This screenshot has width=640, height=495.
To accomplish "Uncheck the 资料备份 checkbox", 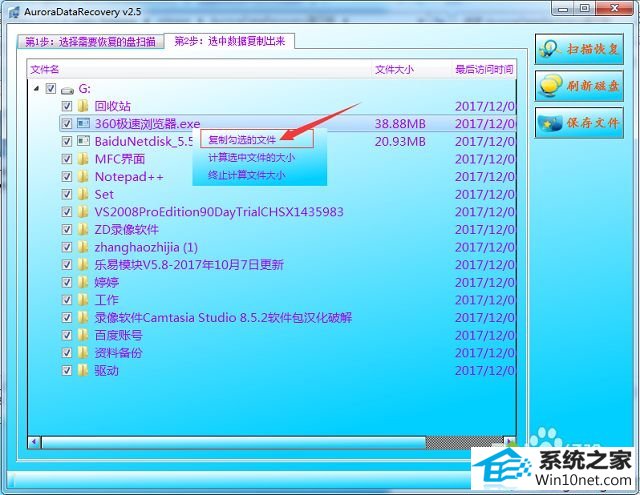I will (67, 353).
